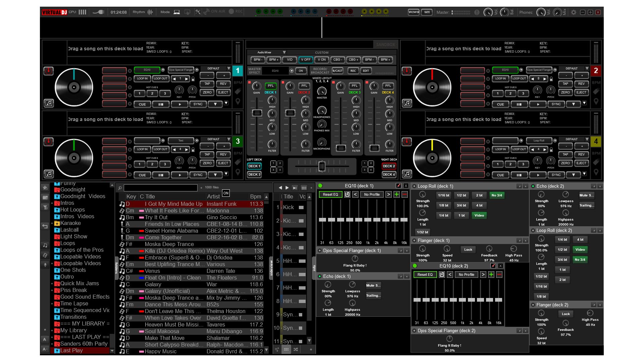Enable EQ10 (deck 1) with green power dot

(x=320, y=186)
